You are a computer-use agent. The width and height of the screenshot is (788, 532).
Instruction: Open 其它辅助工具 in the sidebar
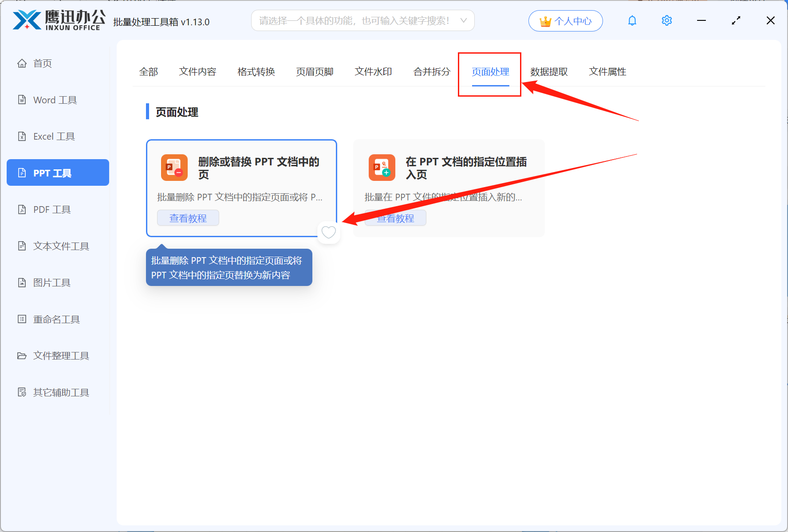[60, 392]
